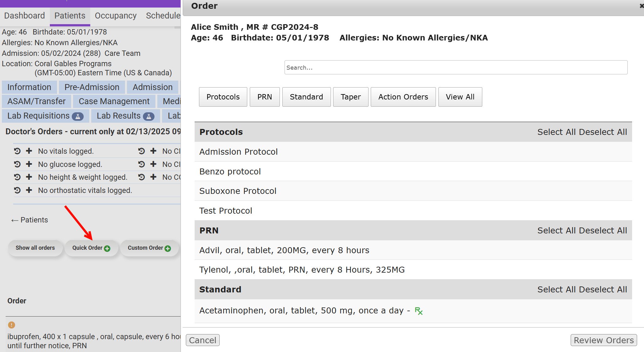The height and width of the screenshot is (352, 644).
Task: Add vitals with the plus icon
Action: pyautogui.click(x=29, y=151)
